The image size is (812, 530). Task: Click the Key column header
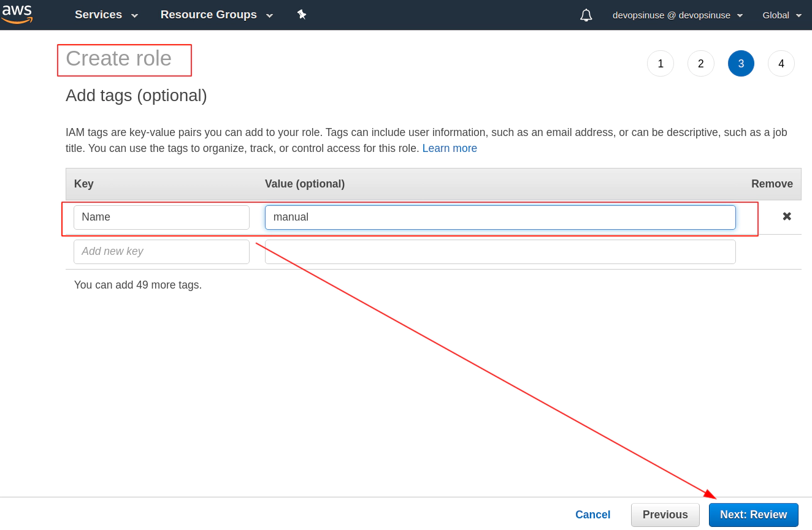coord(84,184)
